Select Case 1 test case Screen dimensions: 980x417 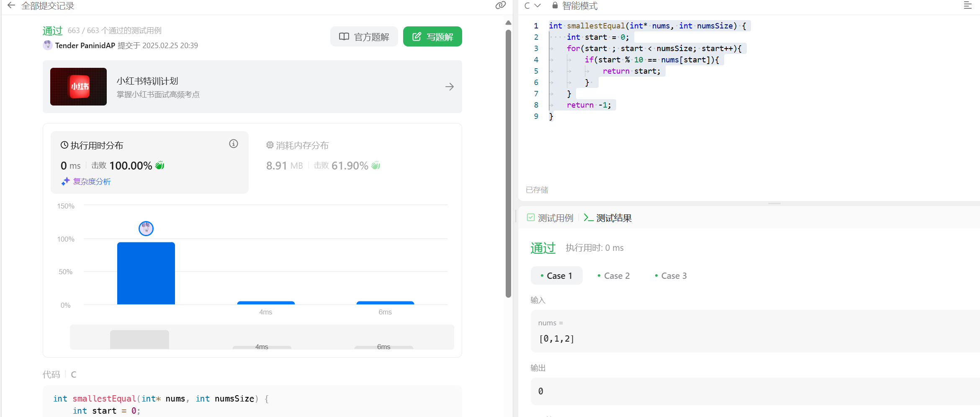(x=556, y=275)
